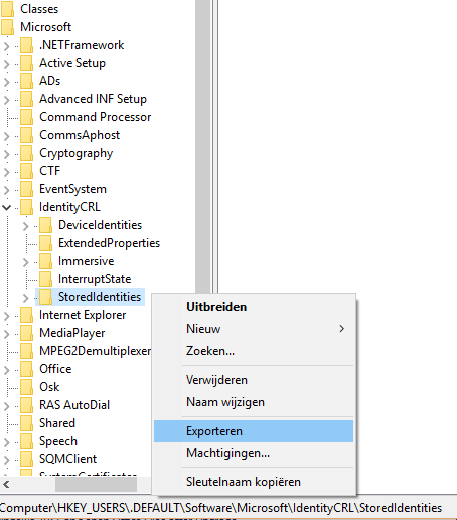457x520 pixels.
Task: Click the horizontal scrollbar left arrow
Action: (x=6, y=484)
